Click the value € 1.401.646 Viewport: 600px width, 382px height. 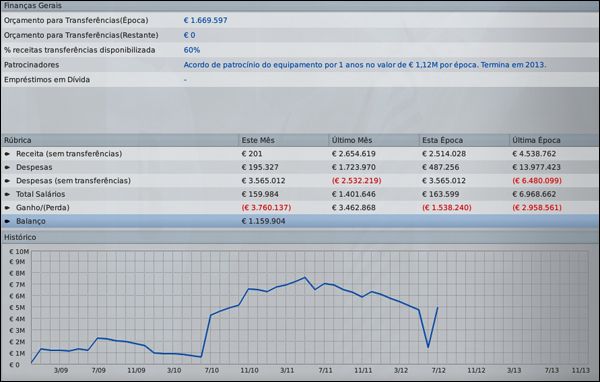pyautogui.click(x=354, y=194)
